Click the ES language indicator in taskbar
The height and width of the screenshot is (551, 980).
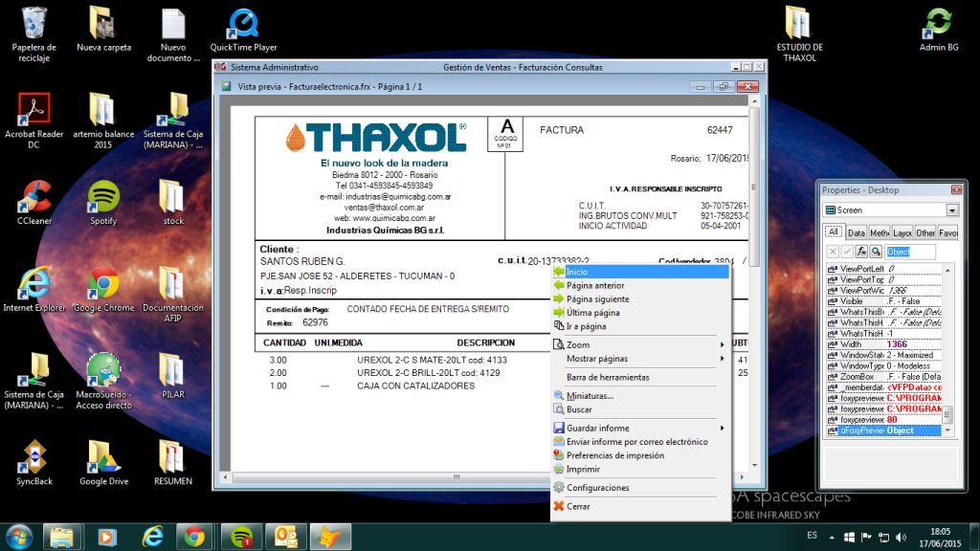click(812, 536)
